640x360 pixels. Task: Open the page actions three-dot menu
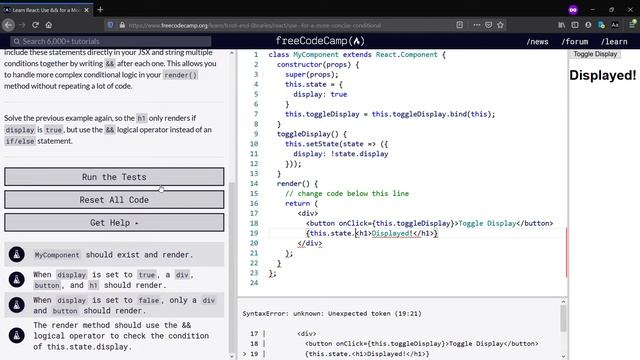pyautogui.click(x=477, y=25)
